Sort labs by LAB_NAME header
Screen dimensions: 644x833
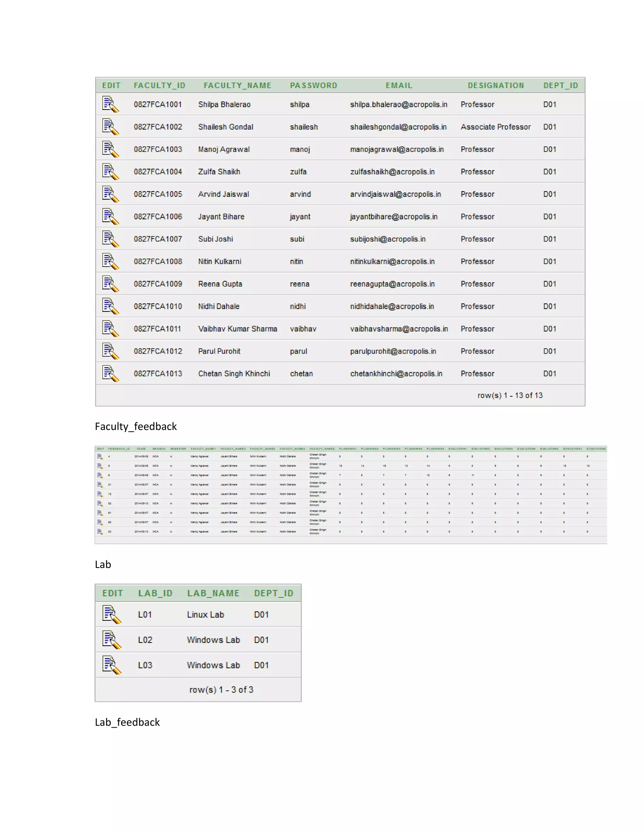(x=213, y=593)
